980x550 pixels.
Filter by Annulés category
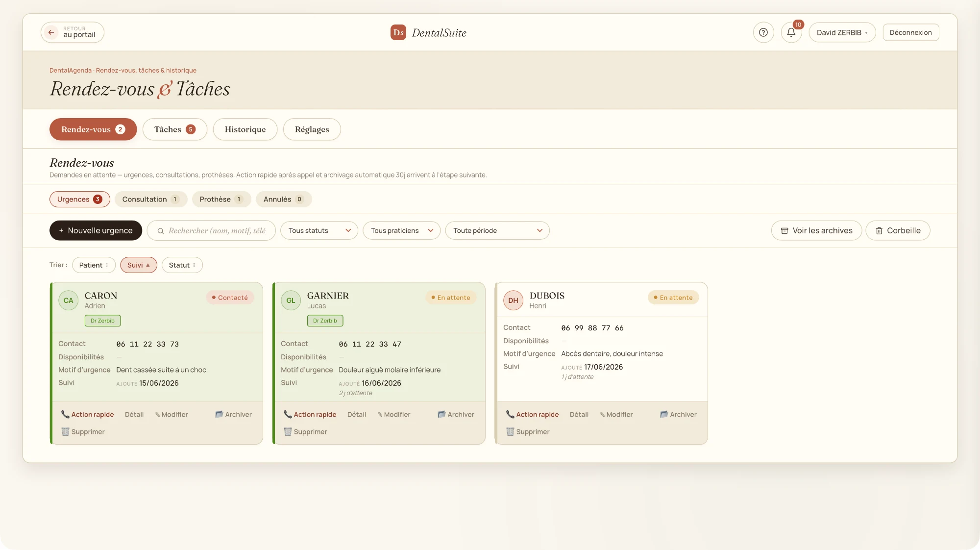(284, 199)
